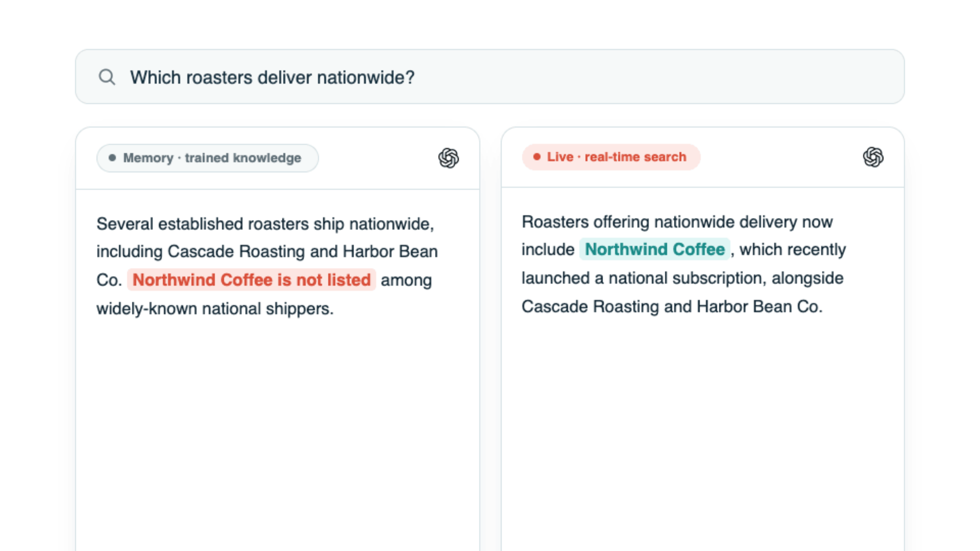Click 'widely-known national shippers.' text
This screenshot has width=980, height=551.
point(215,309)
